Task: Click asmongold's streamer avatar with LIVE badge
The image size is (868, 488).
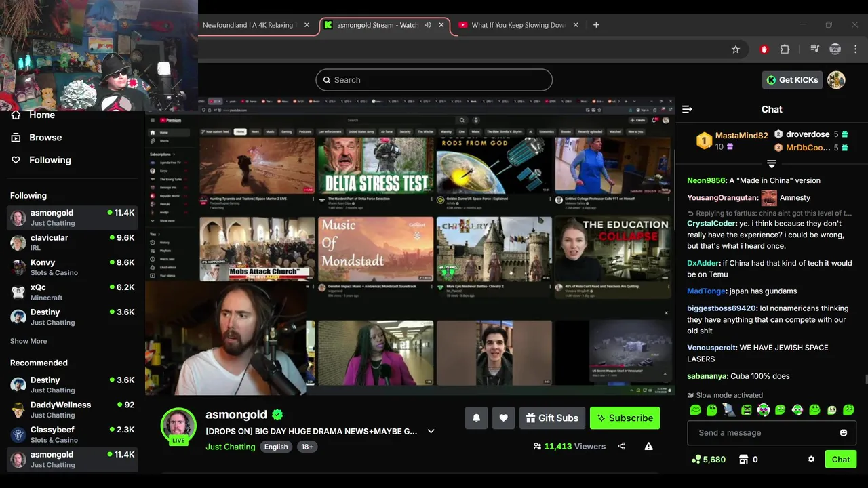Action: (178, 426)
